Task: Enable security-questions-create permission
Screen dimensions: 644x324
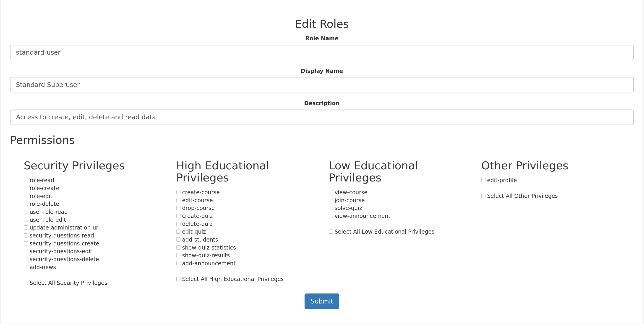Action: 26,243
